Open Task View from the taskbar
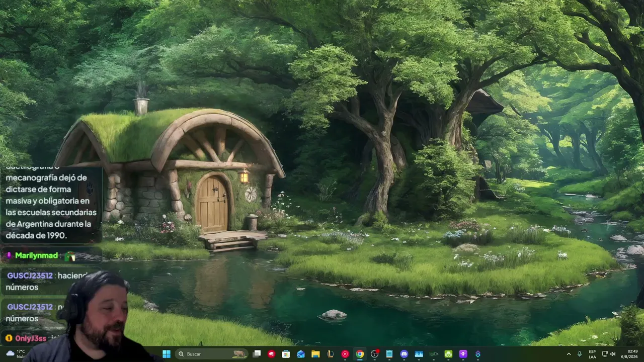644x362 pixels. [257, 354]
